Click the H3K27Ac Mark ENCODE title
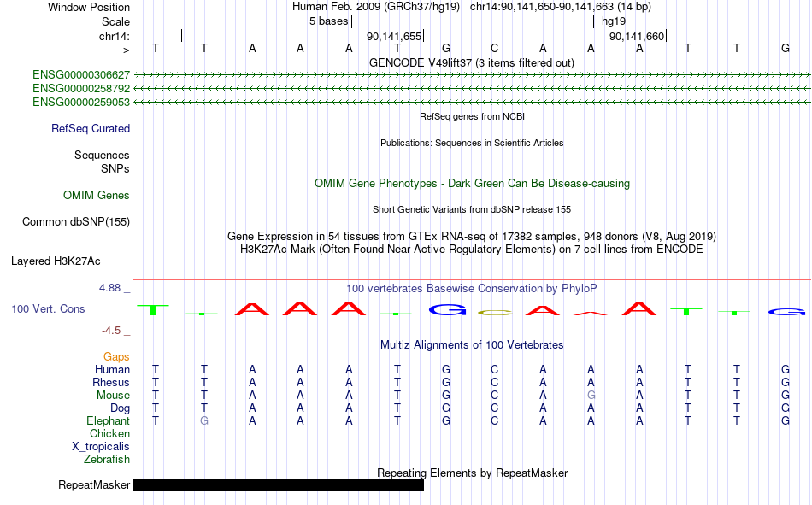 (x=472, y=250)
